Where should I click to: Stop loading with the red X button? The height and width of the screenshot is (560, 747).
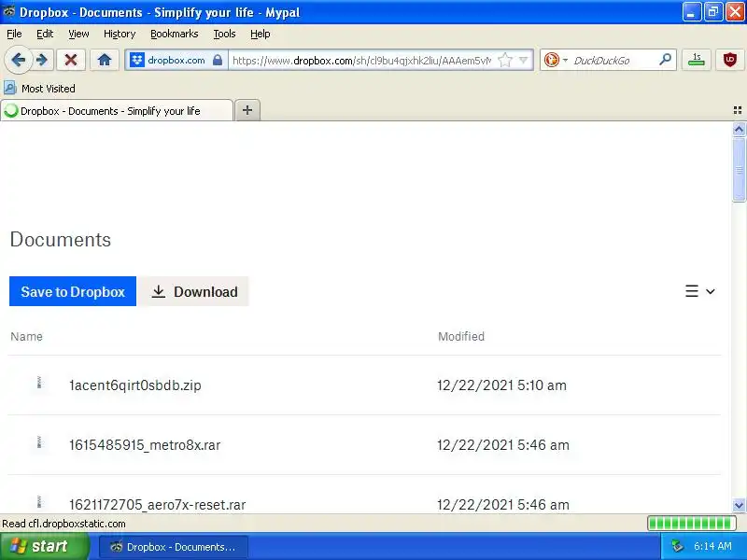[71, 60]
